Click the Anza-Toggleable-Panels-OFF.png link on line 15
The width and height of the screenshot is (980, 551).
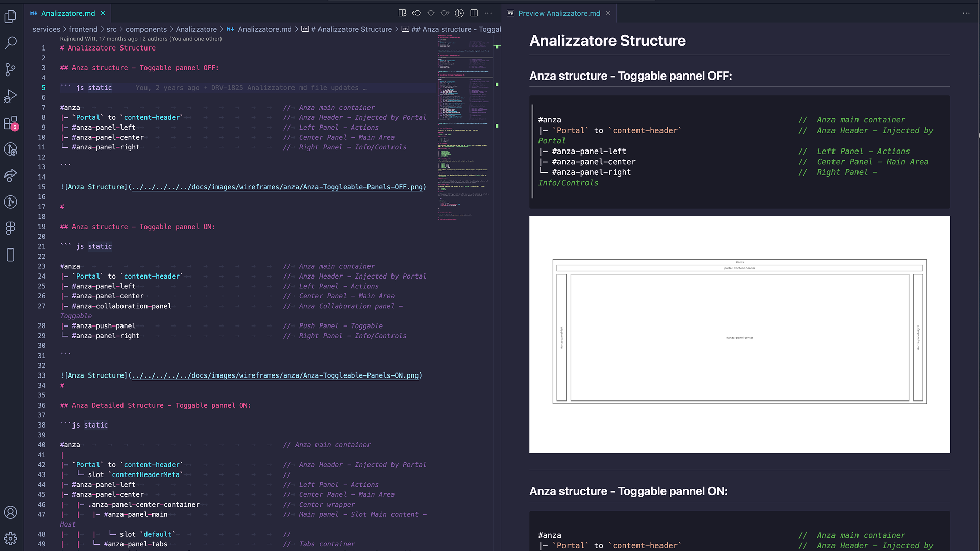tap(278, 187)
